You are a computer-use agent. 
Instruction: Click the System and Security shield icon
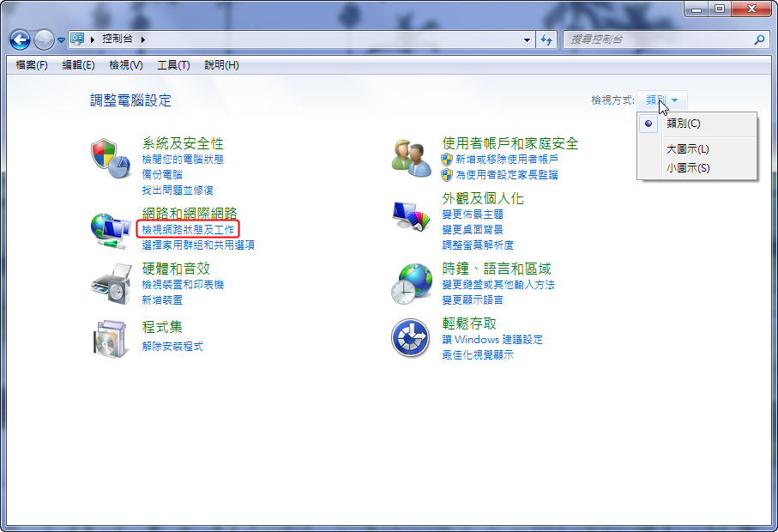coord(110,159)
